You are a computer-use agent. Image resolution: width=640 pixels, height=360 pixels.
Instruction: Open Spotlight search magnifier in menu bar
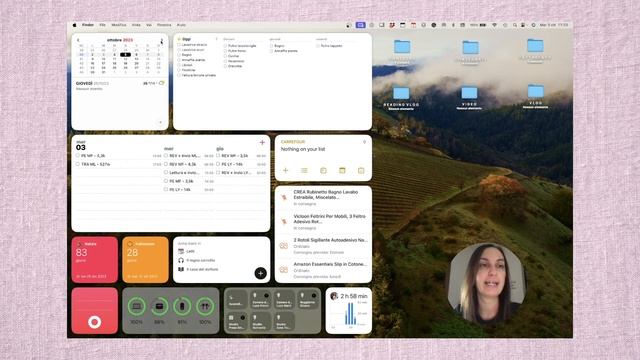pos(515,25)
